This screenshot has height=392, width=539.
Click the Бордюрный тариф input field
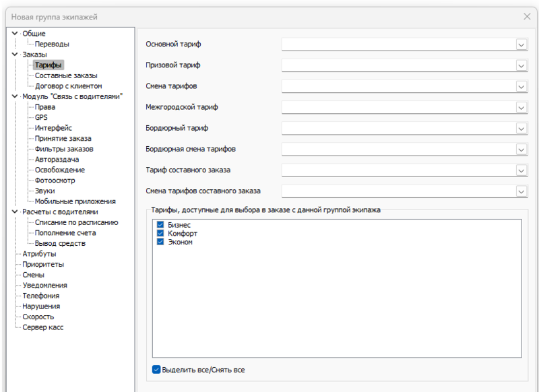[398, 128]
